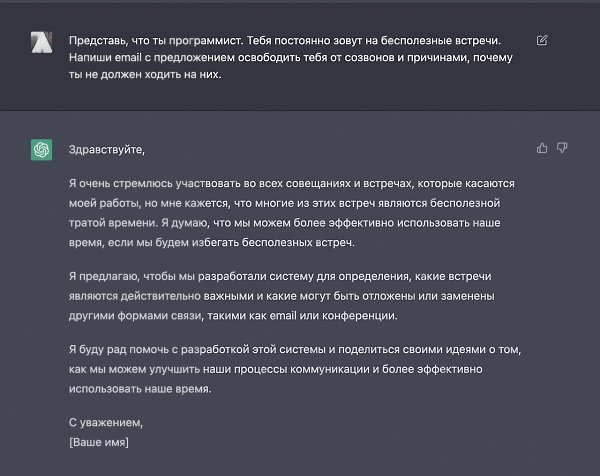Click the user profile avatar
This screenshot has width=600, height=476.
click(42, 42)
